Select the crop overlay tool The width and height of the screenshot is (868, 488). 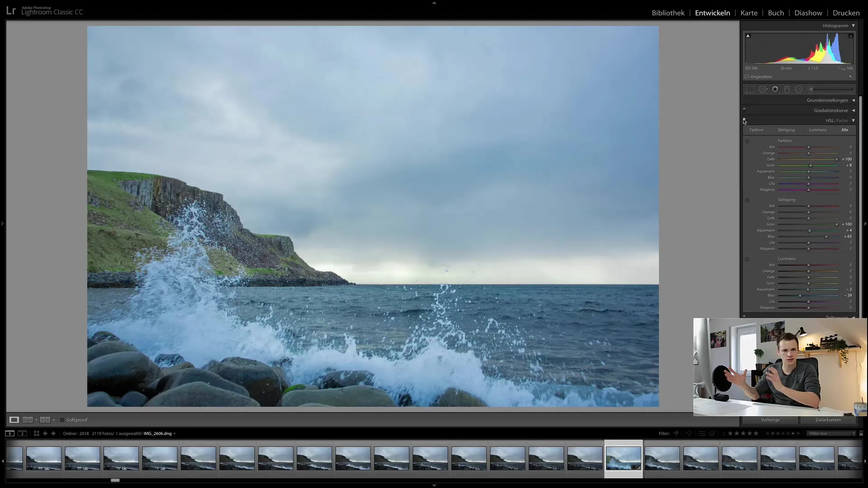[x=750, y=89]
